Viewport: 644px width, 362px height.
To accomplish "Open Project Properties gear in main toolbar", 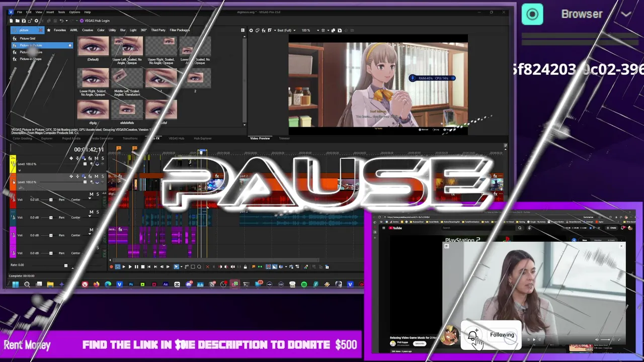I will (x=36, y=21).
